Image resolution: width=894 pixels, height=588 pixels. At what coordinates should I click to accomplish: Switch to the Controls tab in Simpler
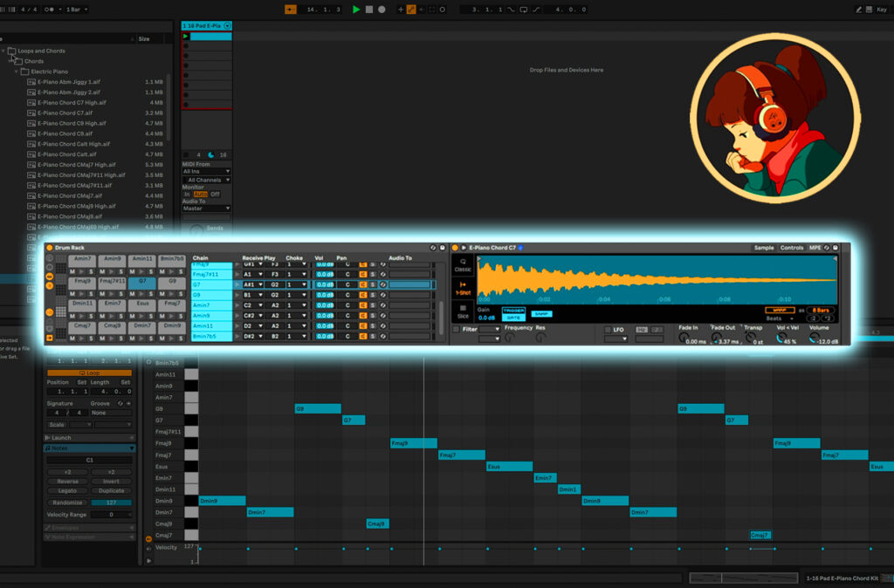tap(792, 248)
